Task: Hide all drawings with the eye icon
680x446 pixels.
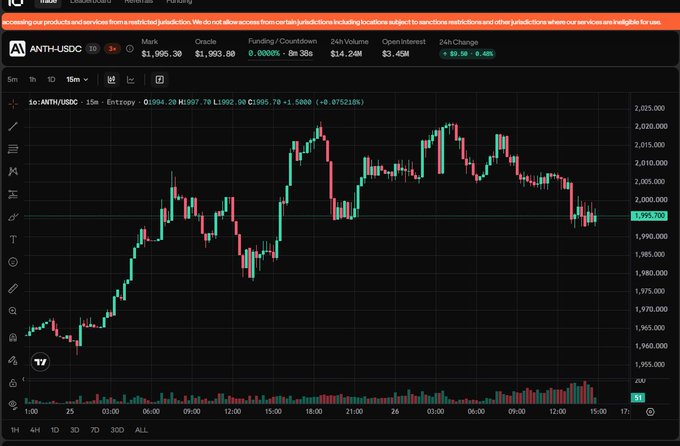Action: click(x=13, y=404)
